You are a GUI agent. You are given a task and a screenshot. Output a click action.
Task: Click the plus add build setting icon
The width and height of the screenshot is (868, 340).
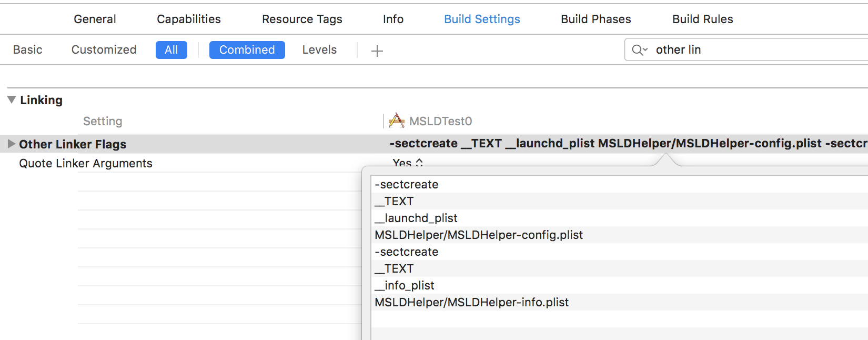click(x=377, y=51)
